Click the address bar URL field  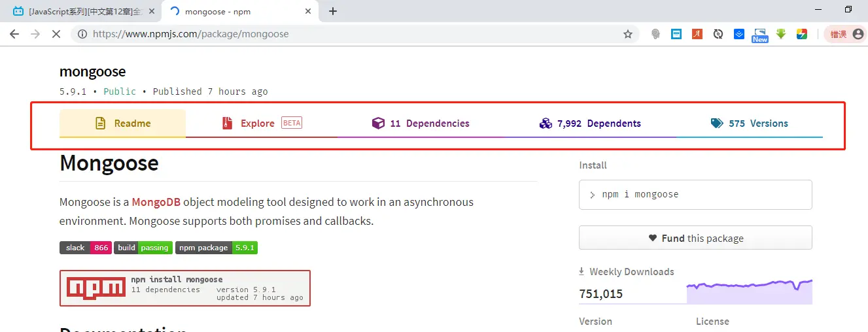pos(353,34)
